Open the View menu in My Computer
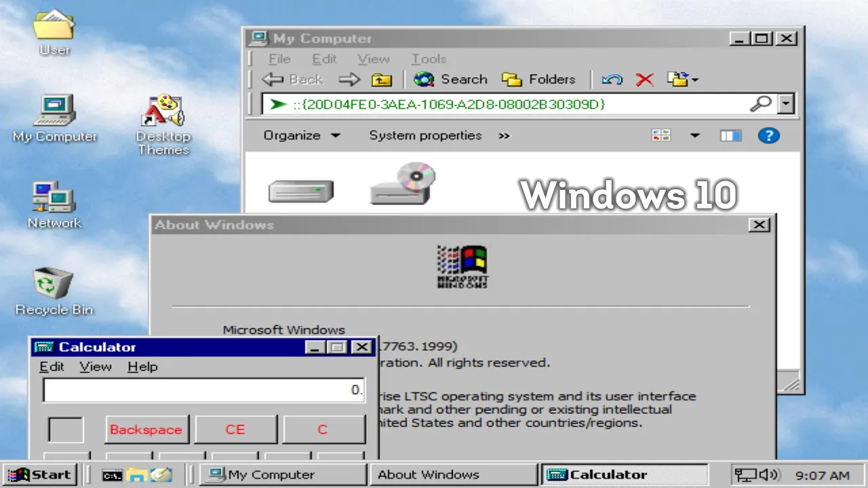The image size is (868, 488). point(374,59)
